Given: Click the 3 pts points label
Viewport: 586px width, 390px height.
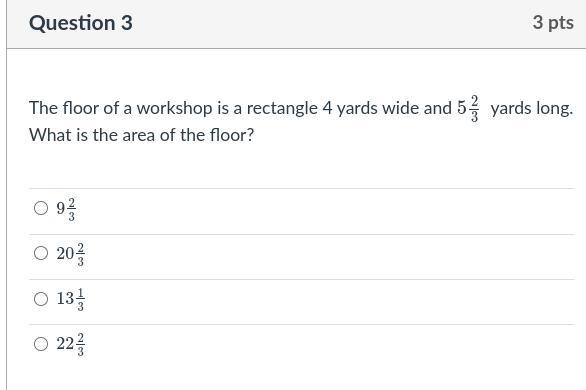Looking at the screenshot, I should pos(553,23).
